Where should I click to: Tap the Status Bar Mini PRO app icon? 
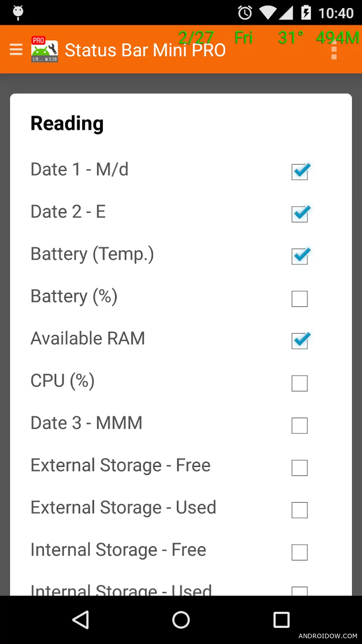[x=44, y=50]
